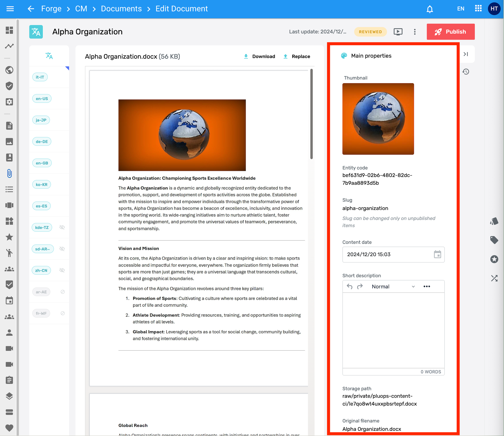The width and height of the screenshot is (504, 436).
Task: Open analytics chart icon in sidebar
Action: coord(9,46)
